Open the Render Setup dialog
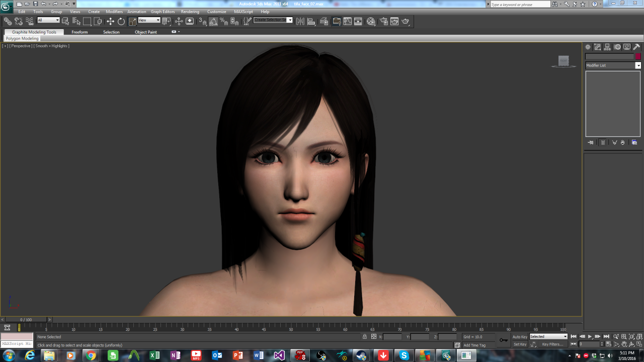 point(383,21)
